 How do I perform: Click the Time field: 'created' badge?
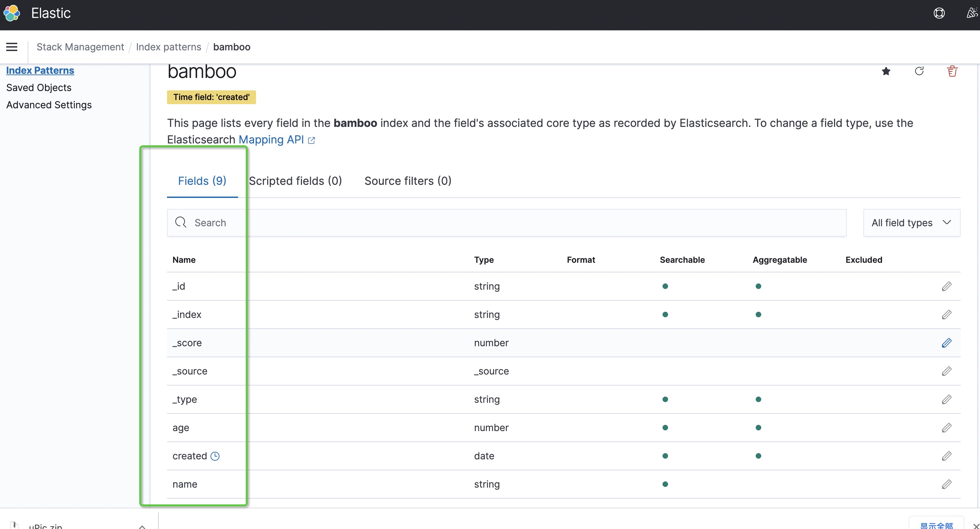coord(212,97)
